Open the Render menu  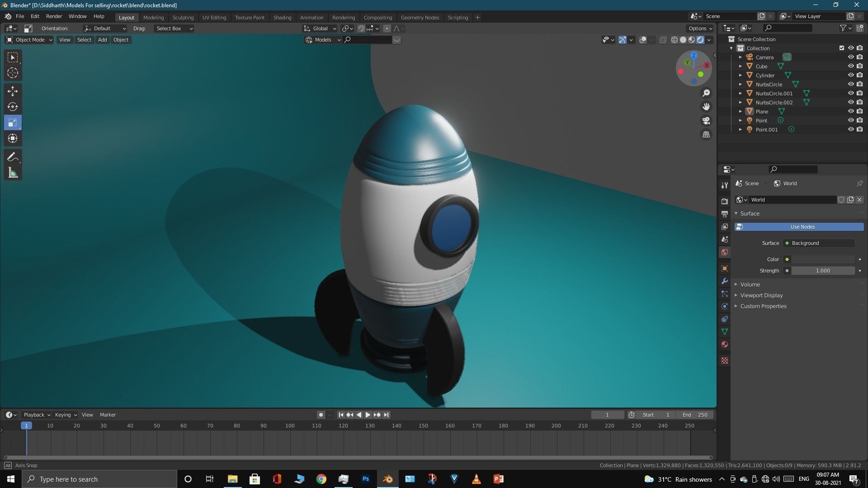point(54,16)
